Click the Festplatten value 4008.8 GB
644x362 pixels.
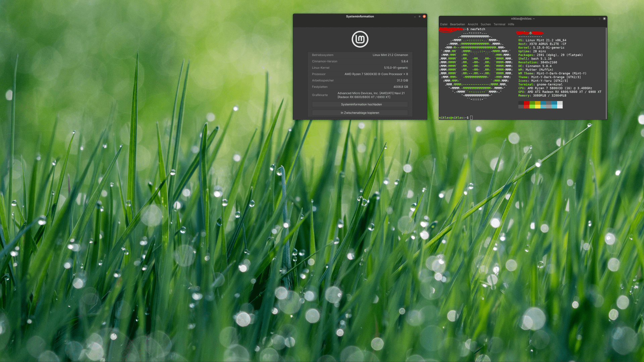401,87
